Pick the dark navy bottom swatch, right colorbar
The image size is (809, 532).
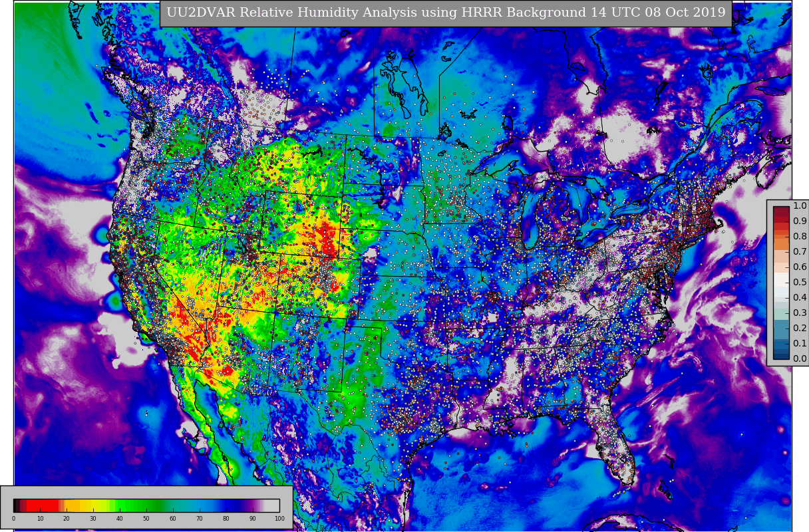(x=781, y=355)
